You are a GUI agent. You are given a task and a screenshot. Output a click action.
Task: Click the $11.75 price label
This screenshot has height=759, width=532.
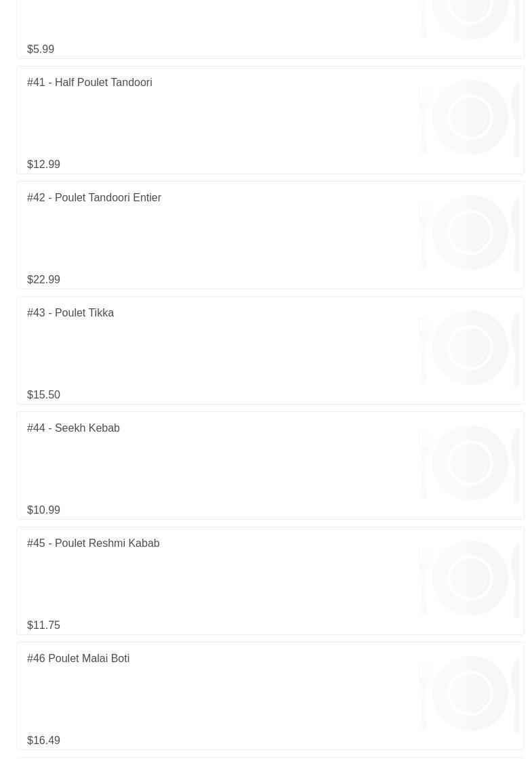(43, 625)
